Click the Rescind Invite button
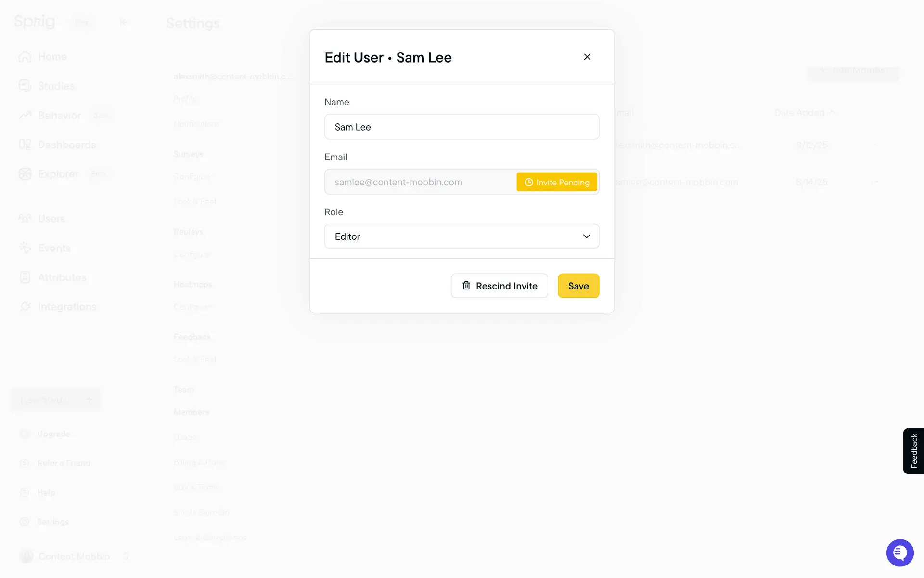The image size is (924, 578). [499, 286]
